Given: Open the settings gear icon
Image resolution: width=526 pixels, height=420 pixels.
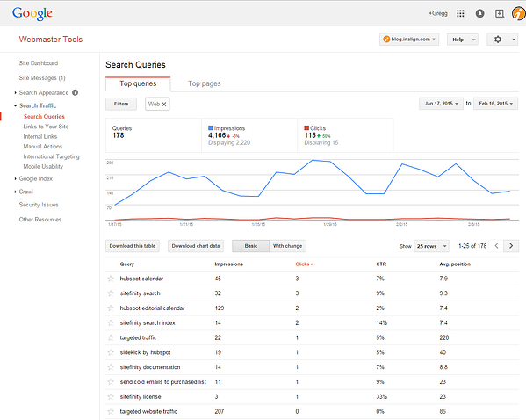Looking at the screenshot, I should point(498,40).
